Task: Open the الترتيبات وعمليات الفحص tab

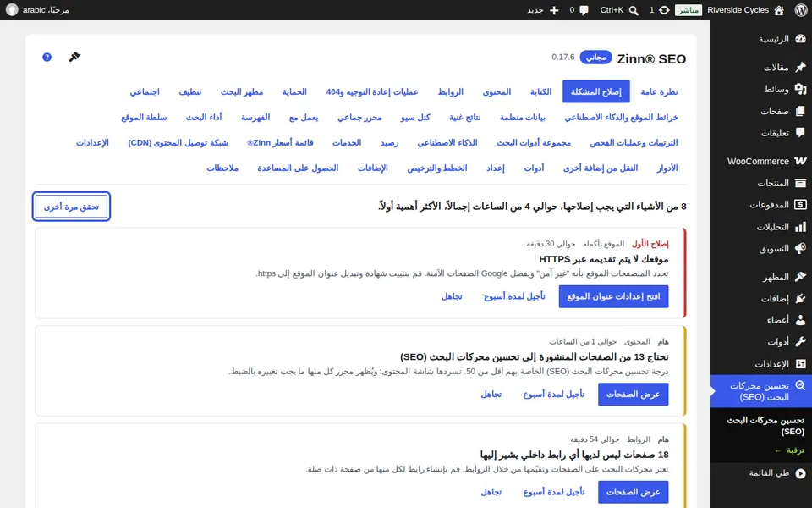Action: [634, 142]
